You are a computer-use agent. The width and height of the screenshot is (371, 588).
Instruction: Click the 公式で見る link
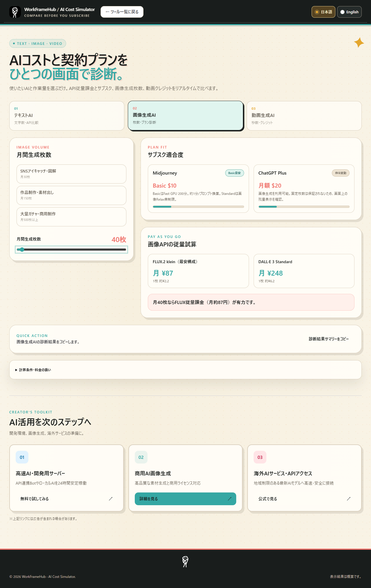click(304, 499)
